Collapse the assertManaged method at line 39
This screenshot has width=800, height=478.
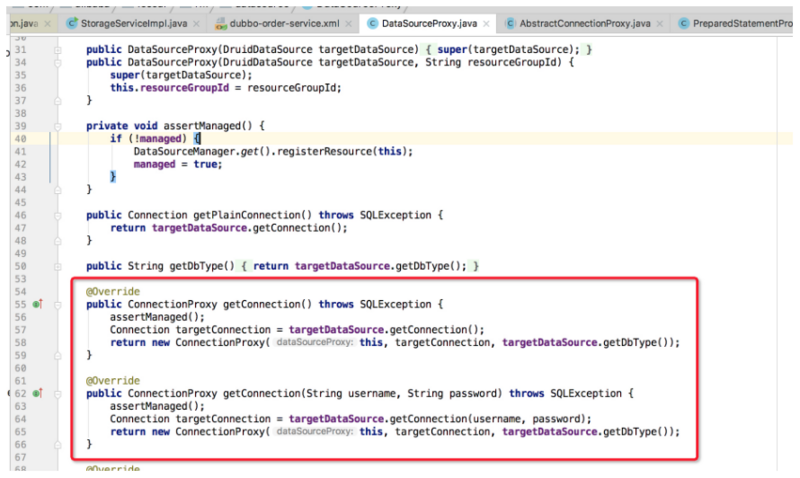click(58, 127)
